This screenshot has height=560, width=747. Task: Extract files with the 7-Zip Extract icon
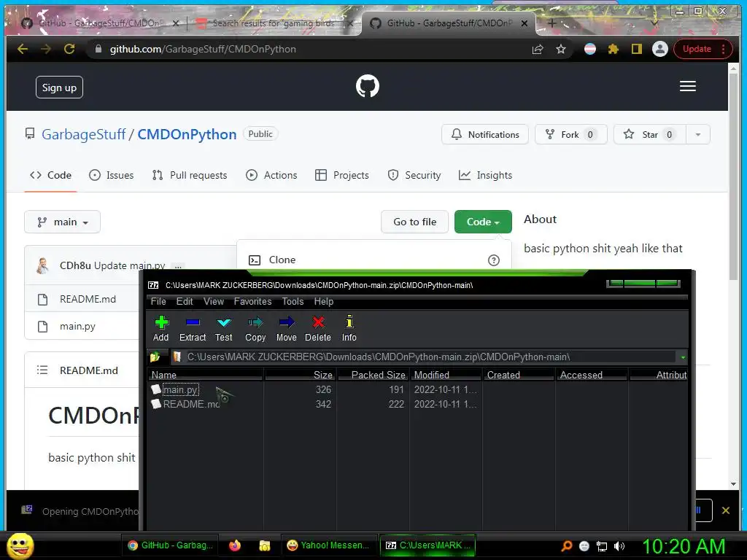pos(193,329)
